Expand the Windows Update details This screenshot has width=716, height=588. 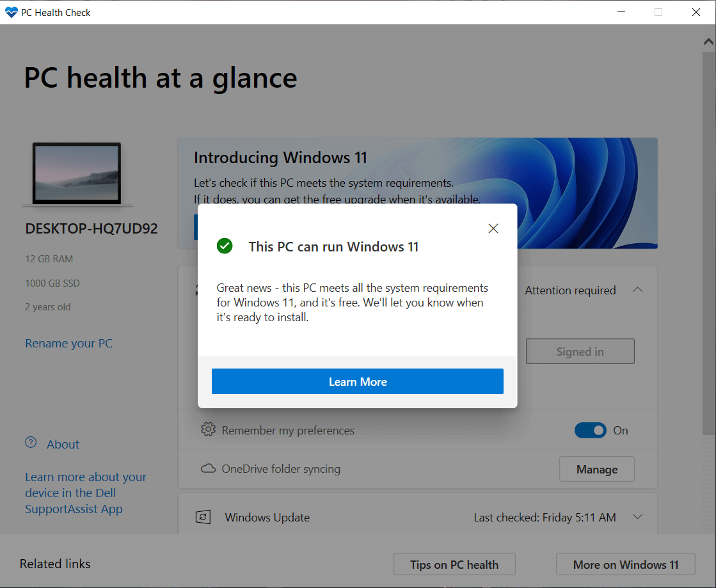[x=637, y=516]
